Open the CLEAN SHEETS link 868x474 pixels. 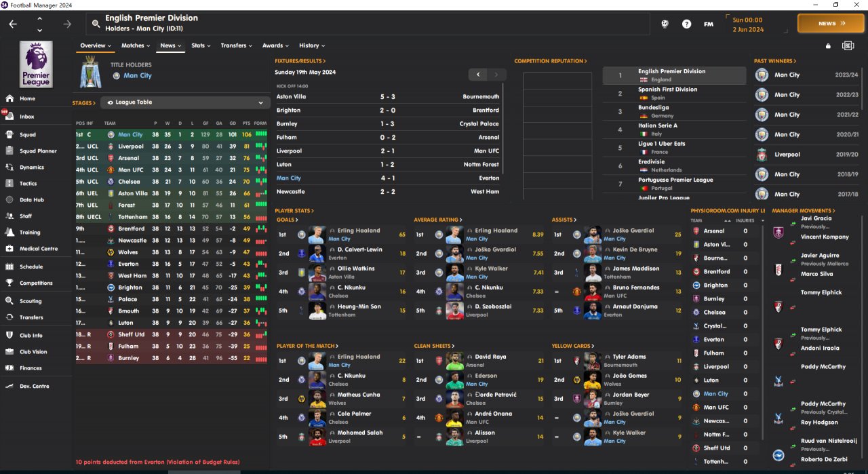click(x=433, y=346)
